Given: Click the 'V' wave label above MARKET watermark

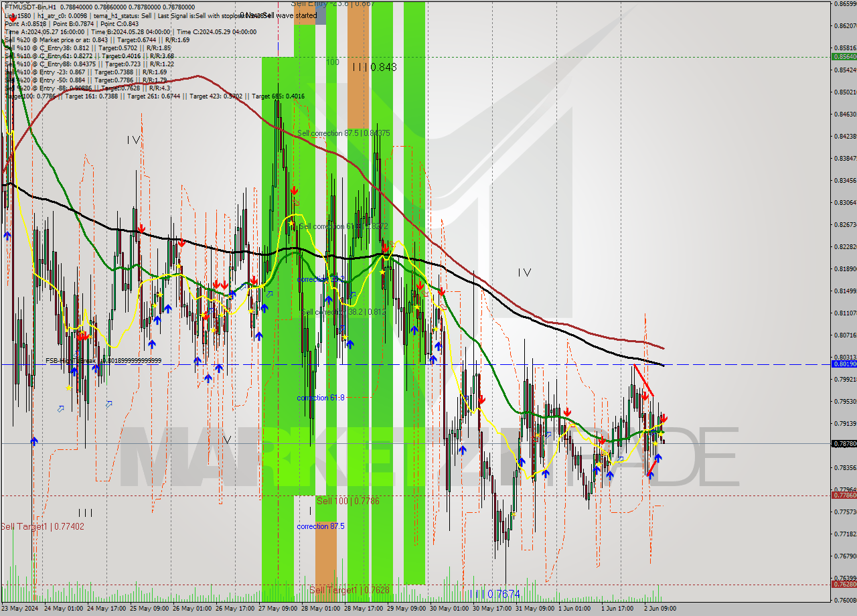Looking at the screenshot, I should tap(228, 440).
